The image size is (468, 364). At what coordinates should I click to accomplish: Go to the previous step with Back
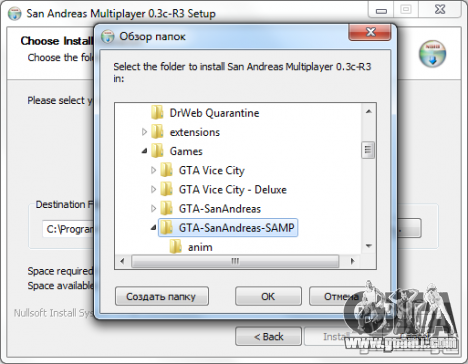pyautogui.click(x=268, y=336)
